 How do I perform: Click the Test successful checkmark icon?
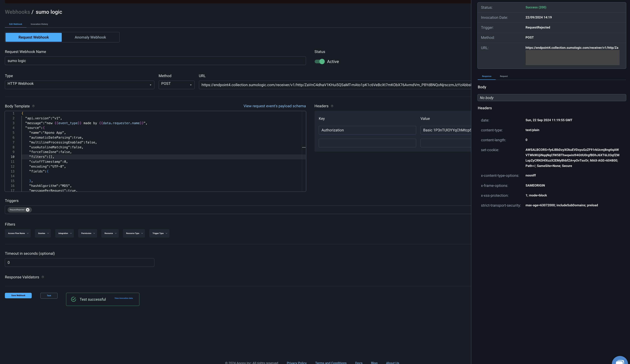[x=73, y=299]
